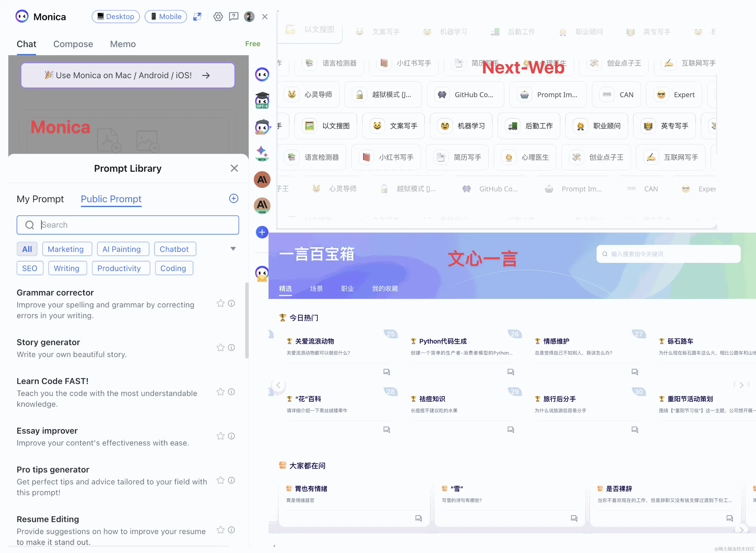Screen dimensions: 756x553
Task: Click the Free plan label
Action: pyautogui.click(x=252, y=44)
